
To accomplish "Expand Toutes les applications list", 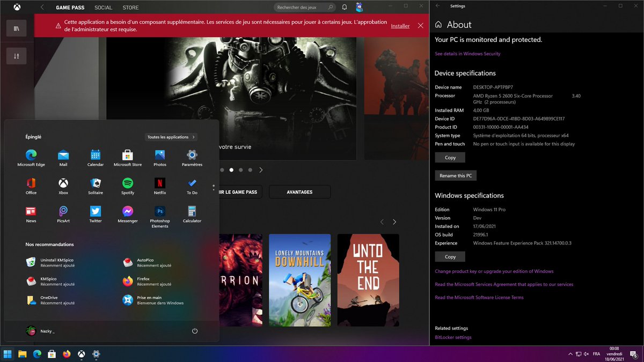I will (x=171, y=137).
